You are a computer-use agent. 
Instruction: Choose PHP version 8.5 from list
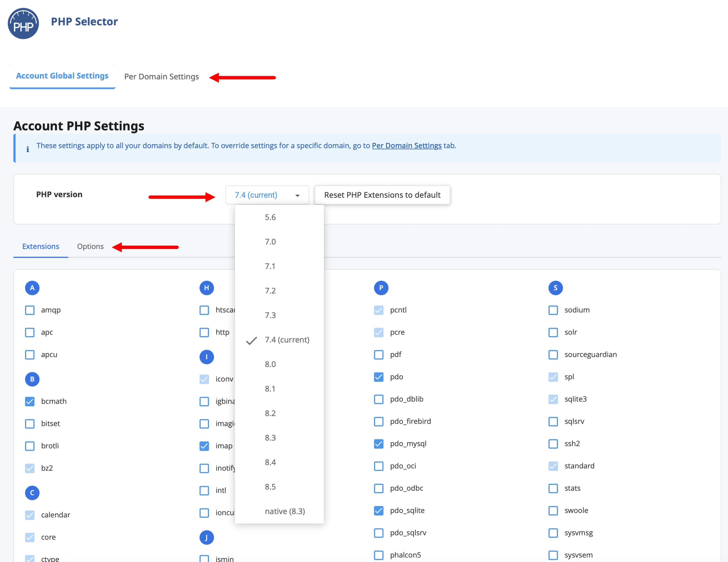[279, 487]
